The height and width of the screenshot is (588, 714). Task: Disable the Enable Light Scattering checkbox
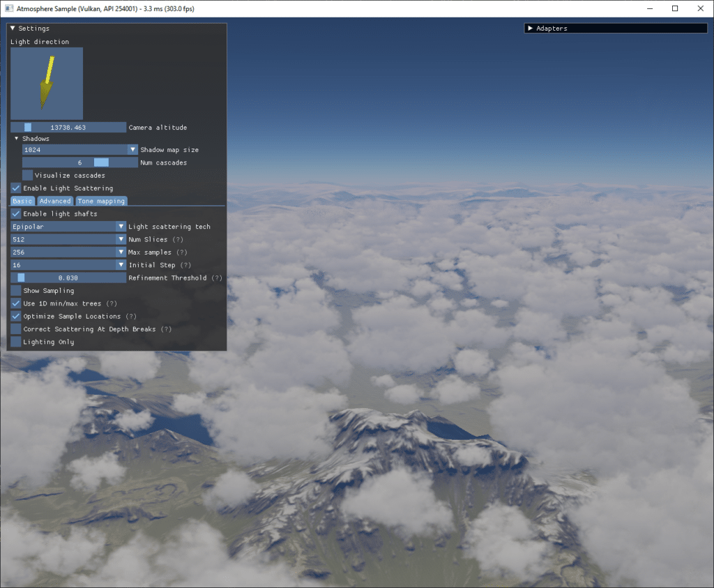point(16,188)
